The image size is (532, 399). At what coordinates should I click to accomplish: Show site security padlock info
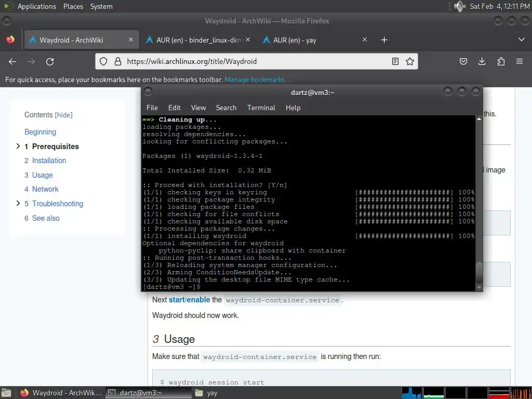point(118,61)
